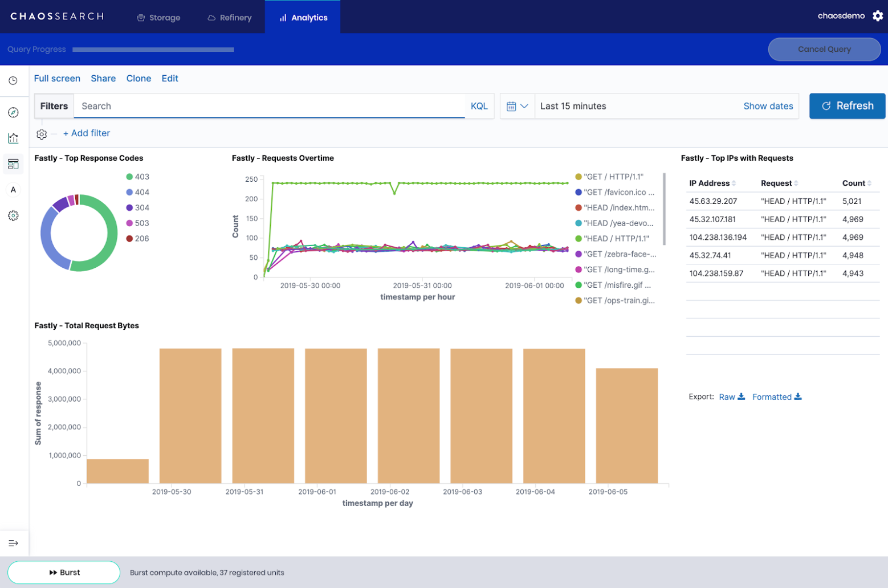Click the gear icon in left sidebar
Viewport: 888px width, 588px height.
pos(13,215)
